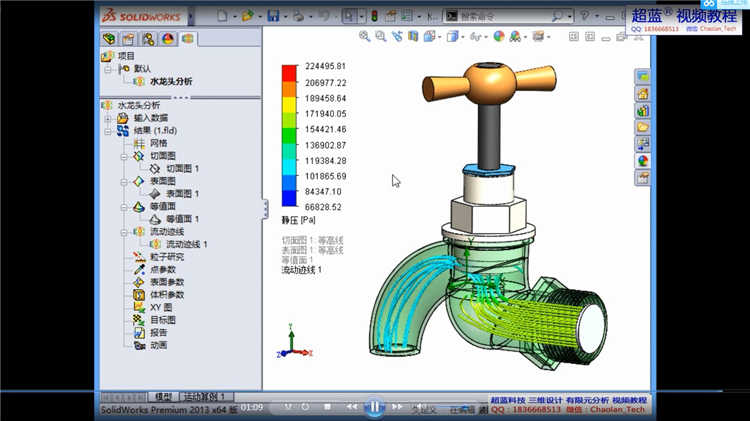750x421 pixels.
Task: Open the dropdown arrow next to Save
Action: click(286, 16)
